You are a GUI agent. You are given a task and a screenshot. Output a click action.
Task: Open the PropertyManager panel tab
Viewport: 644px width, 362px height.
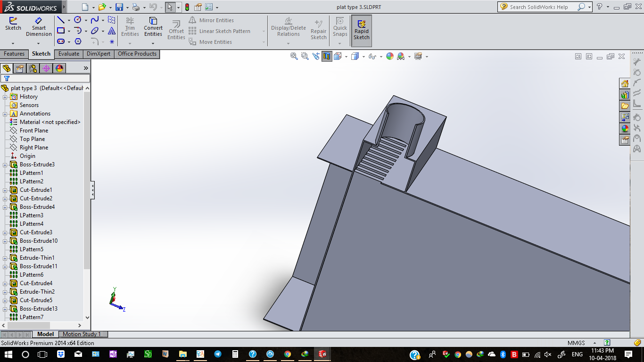tap(19, 68)
